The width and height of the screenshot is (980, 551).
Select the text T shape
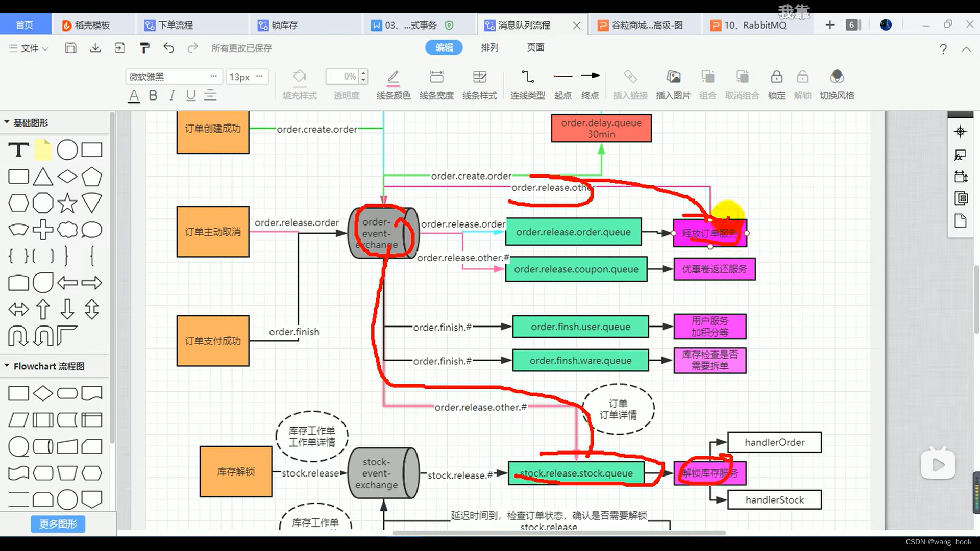[18, 150]
